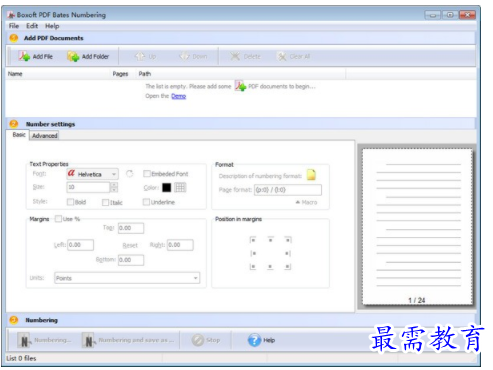Image resolution: width=493 pixels, height=370 pixels.
Task: Click the yellow note icon for numbering format description
Action: click(311, 175)
